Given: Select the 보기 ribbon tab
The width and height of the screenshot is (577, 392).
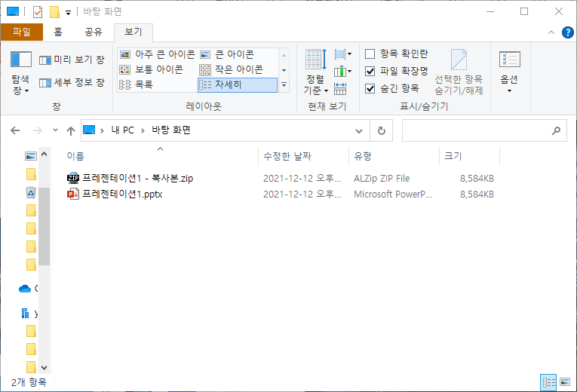Looking at the screenshot, I should click(x=134, y=32).
